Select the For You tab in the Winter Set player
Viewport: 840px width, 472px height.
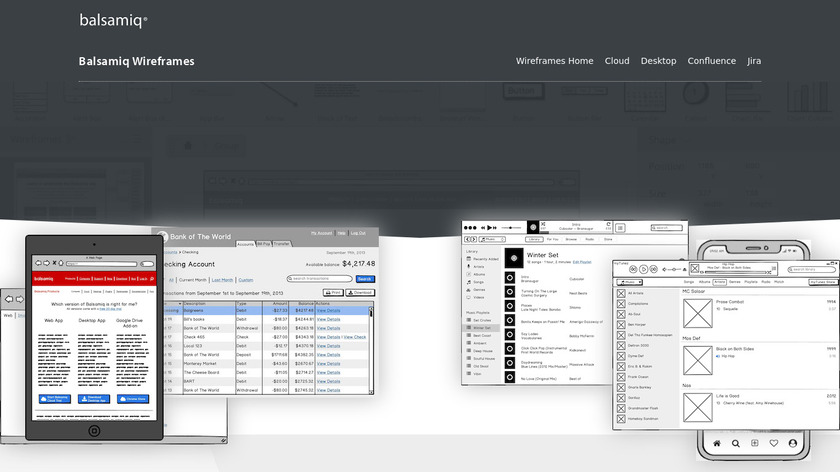click(552, 239)
